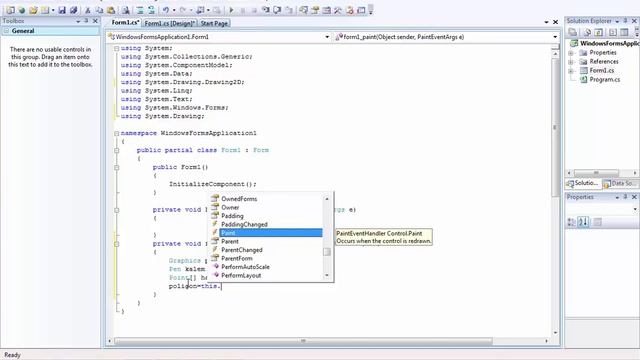Switch to the Solution Explorer bottom tab
The height and width of the screenshot is (360, 640).
click(583, 184)
